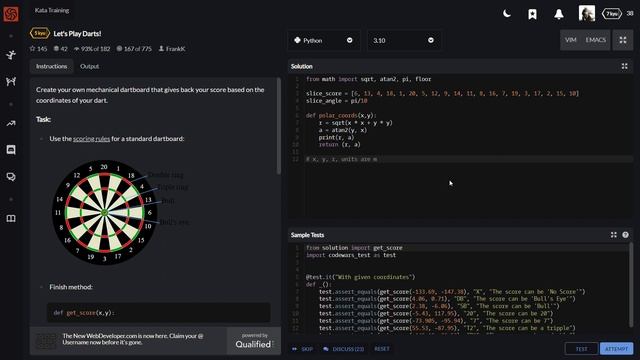Click the honor points 38 in header

630,13
